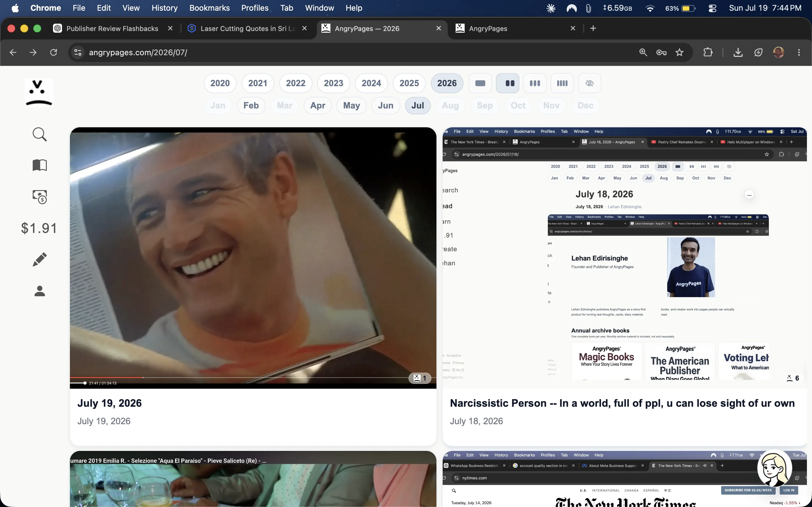Open the earnings money icon in the sidebar
812x507 pixels.
[39, 197]
